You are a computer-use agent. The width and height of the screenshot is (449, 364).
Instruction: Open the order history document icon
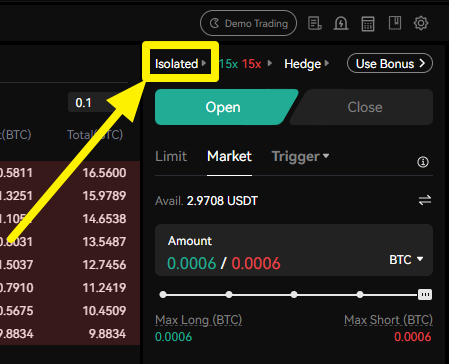click(x=315, y=23)
